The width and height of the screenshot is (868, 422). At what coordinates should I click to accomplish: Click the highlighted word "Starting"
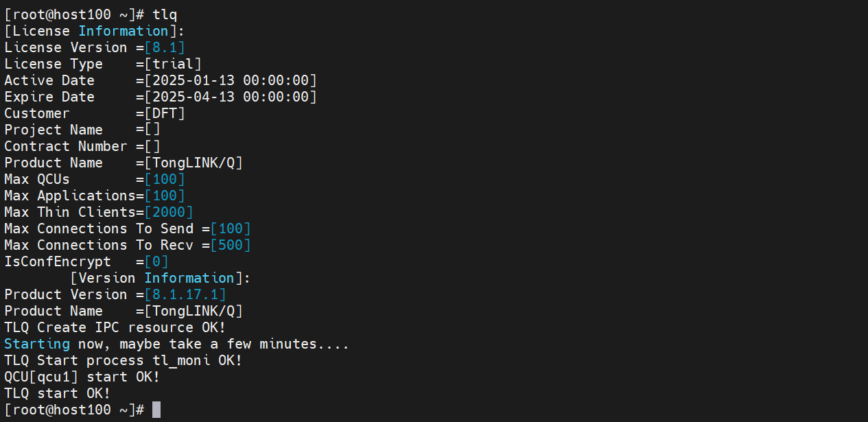tap(37, 344)
